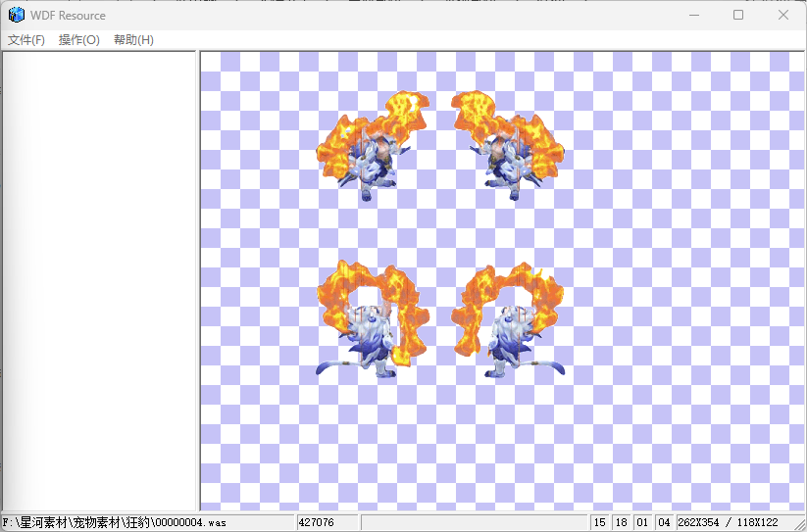Image resolution: width=807 pixels, height=532 pixels.
Task: Open the 帮助(H) menu
Action: point(133,40)
